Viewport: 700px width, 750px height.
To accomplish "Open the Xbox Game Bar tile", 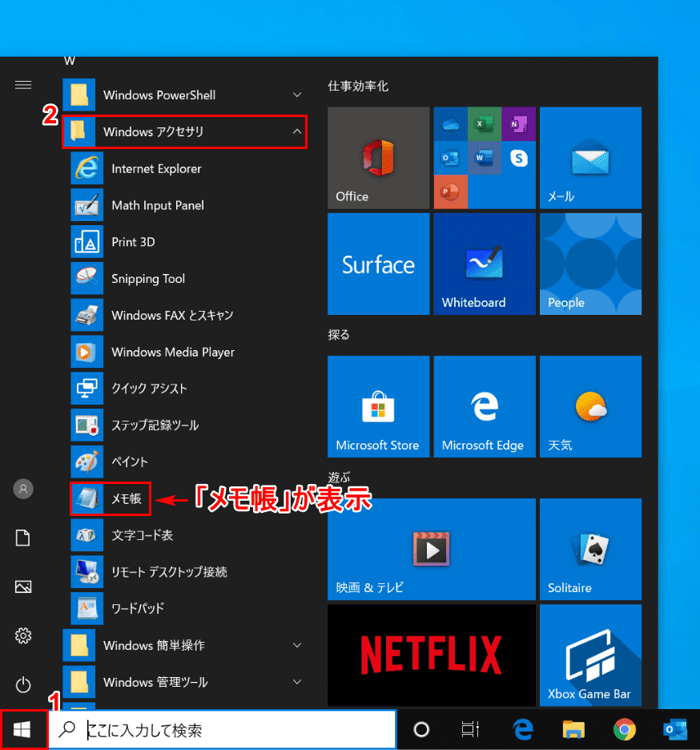I will click(590, 655).
